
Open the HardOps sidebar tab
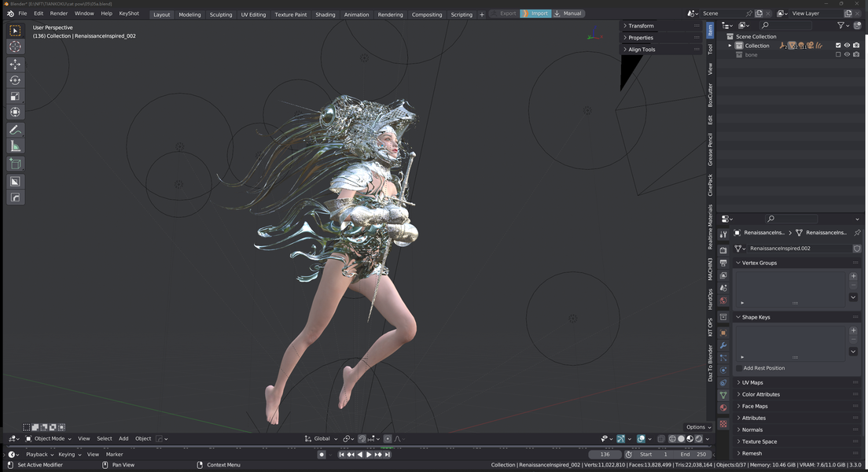(710, 300)
